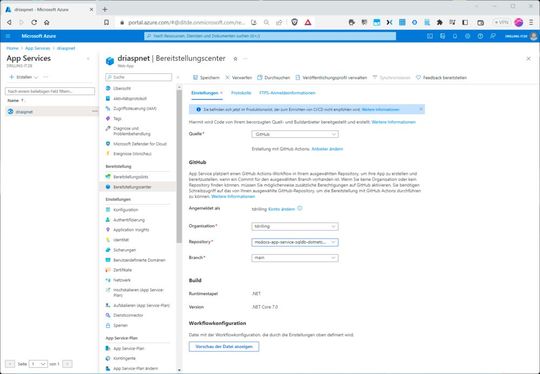The width and height of the screenshot is (540, 374).
Task: Reload the page in the browser
Action: coord(34,22)
